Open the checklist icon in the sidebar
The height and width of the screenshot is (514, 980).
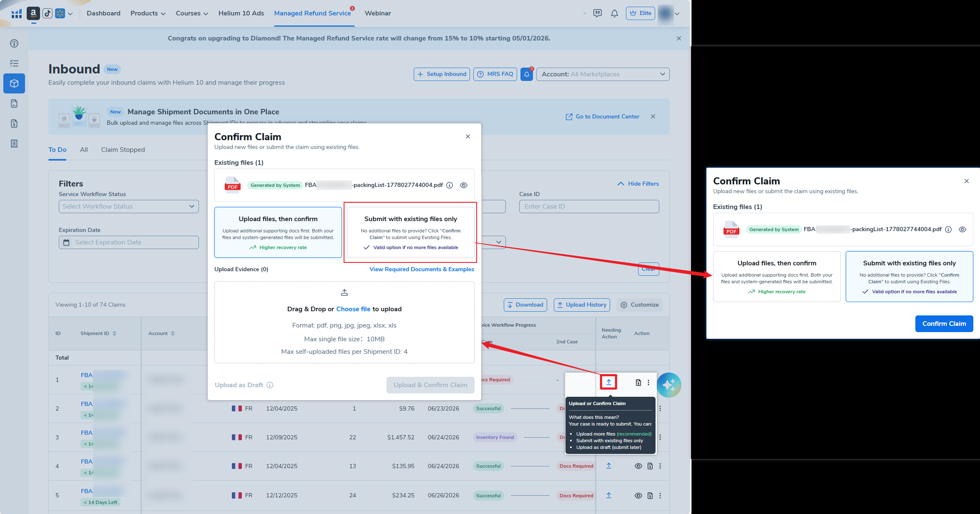[14, 63]
